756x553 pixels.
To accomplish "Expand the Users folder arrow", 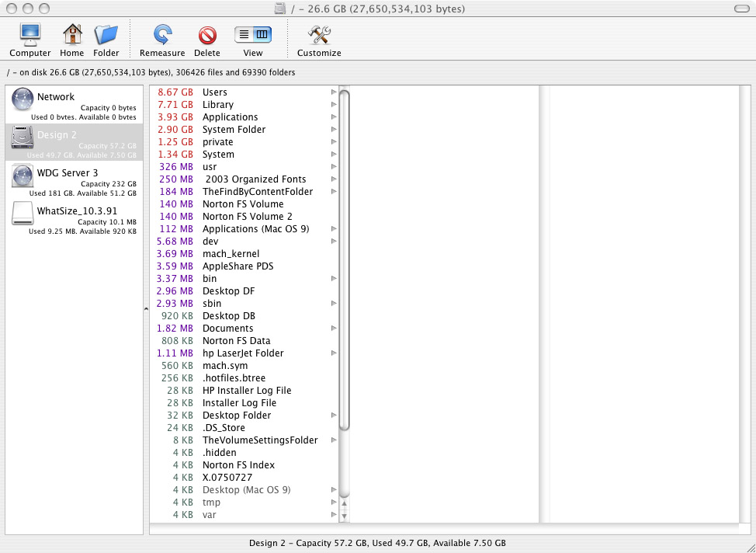I will coord(334,92).
